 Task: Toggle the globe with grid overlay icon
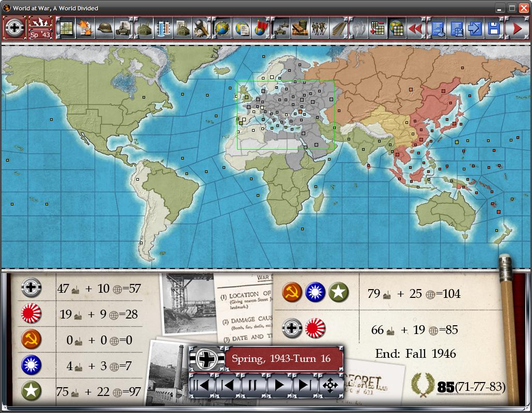point(397,28)
